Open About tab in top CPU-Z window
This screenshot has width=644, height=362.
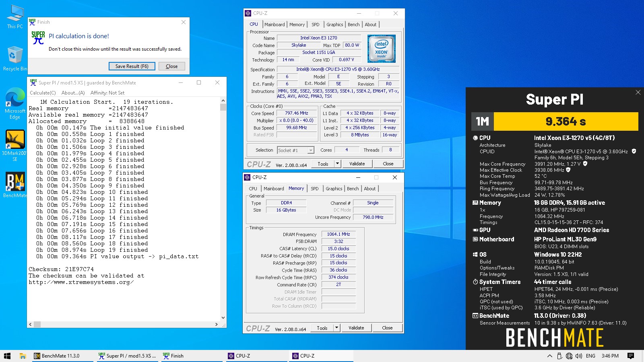click(371, 25)
